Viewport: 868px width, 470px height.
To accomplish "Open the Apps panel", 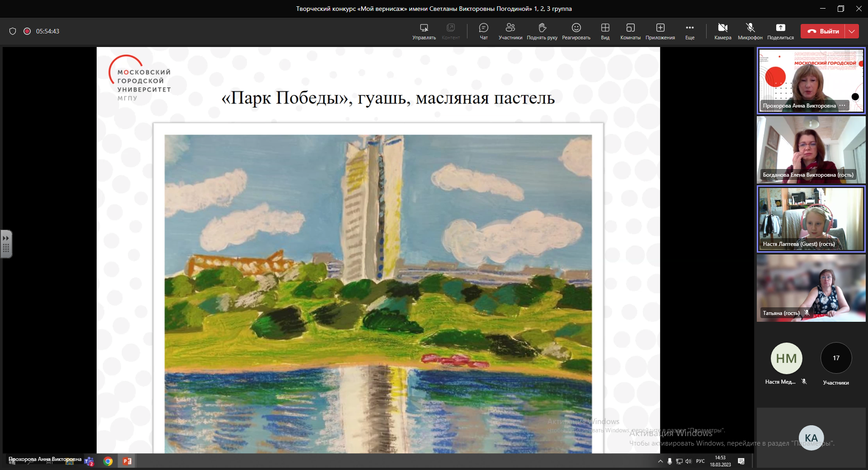I will (x=660, y=31).
